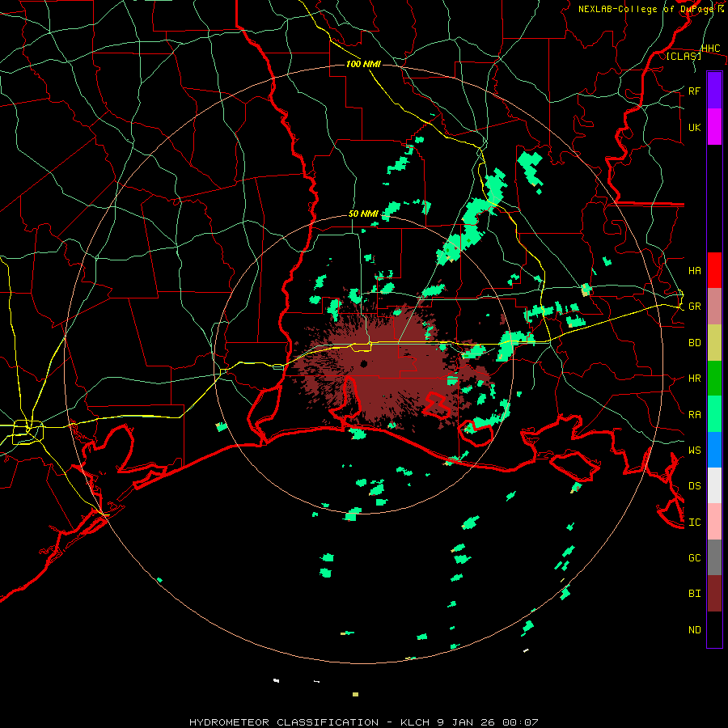Click the UK legend label
Viewport: 728px width, 728px height.
694,127
